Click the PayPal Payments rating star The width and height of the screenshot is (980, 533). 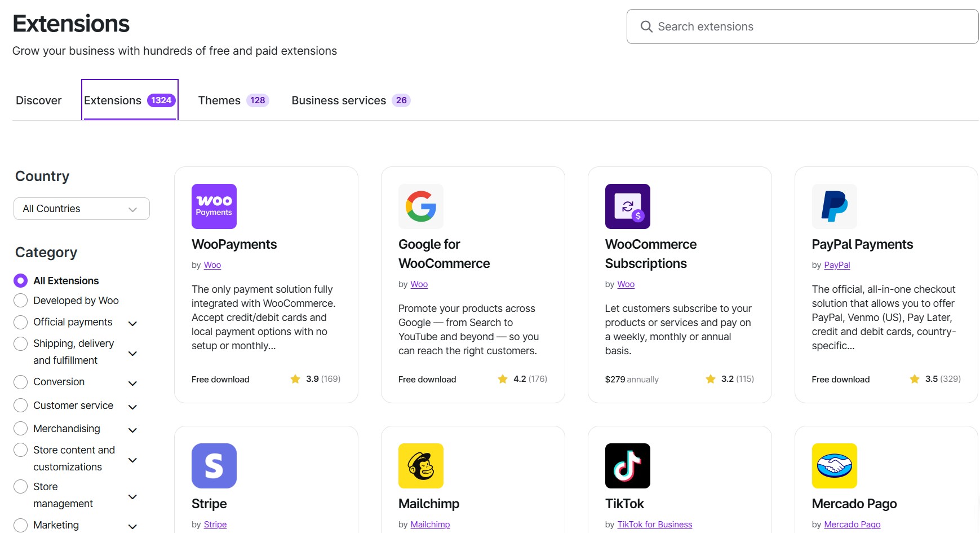pos(915,379)
